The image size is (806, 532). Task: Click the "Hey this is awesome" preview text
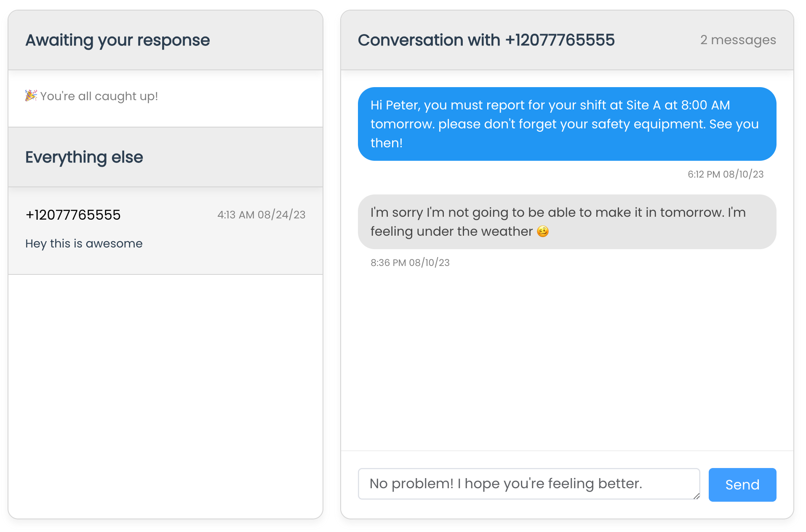[84, 243]
